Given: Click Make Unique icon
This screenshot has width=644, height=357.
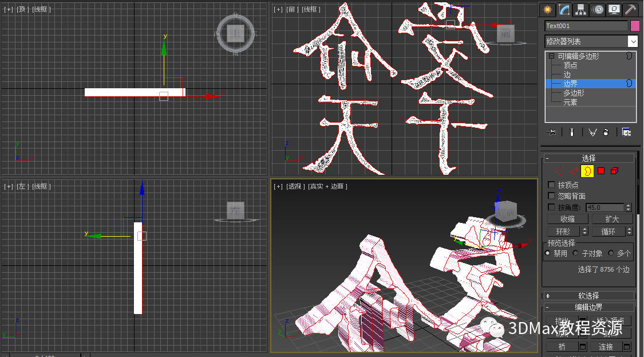Looking at the screenshot, I should [x=592, y=132].
